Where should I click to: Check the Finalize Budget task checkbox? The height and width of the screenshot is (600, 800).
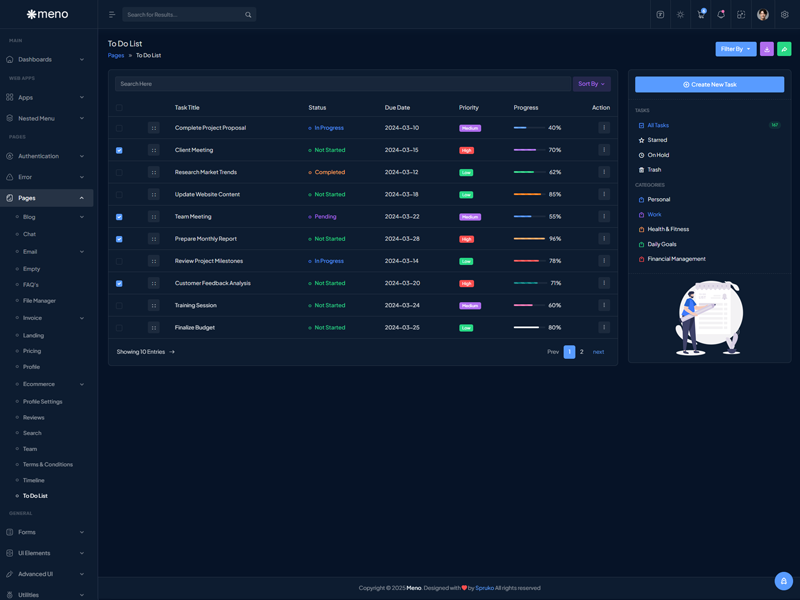[x=119, y=328]
